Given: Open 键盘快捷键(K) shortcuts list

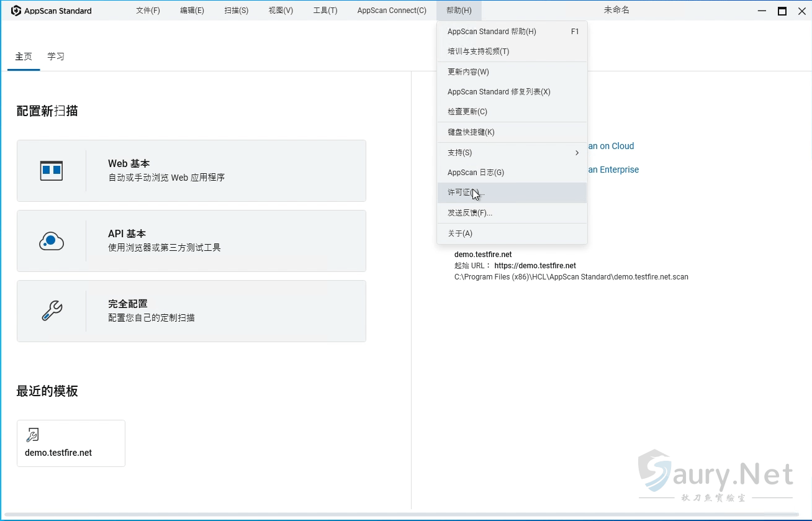Looking at the screenshot, I should coord(471,132).
